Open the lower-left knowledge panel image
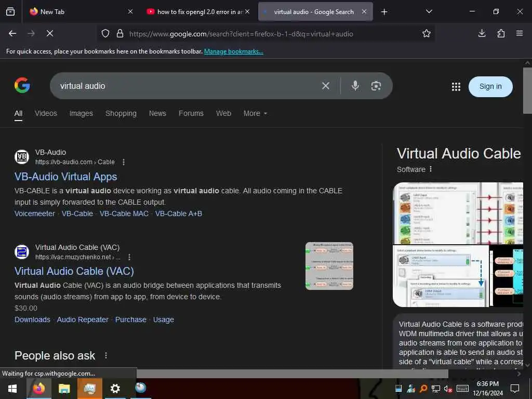Screen dimensions: 532x399 pos(441,276)
